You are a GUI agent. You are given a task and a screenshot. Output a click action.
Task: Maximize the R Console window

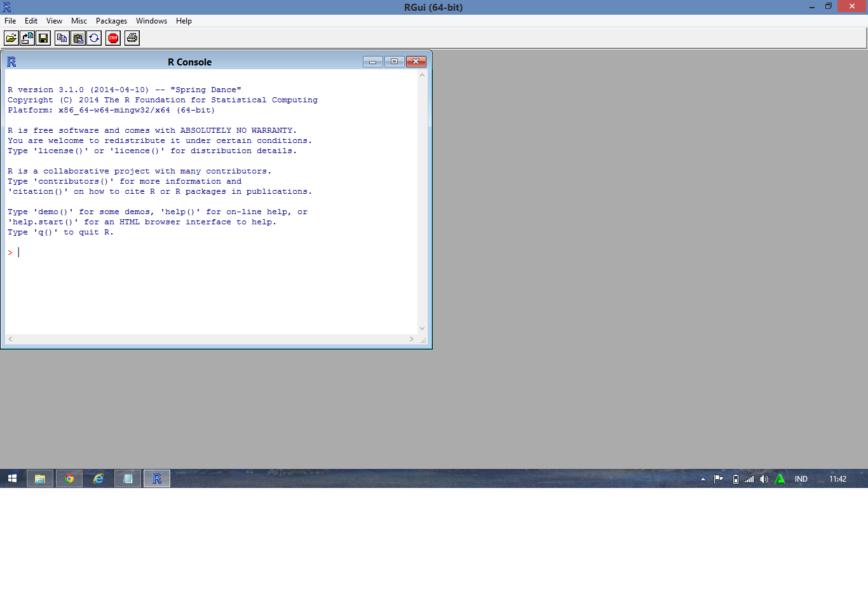point(394,62)
